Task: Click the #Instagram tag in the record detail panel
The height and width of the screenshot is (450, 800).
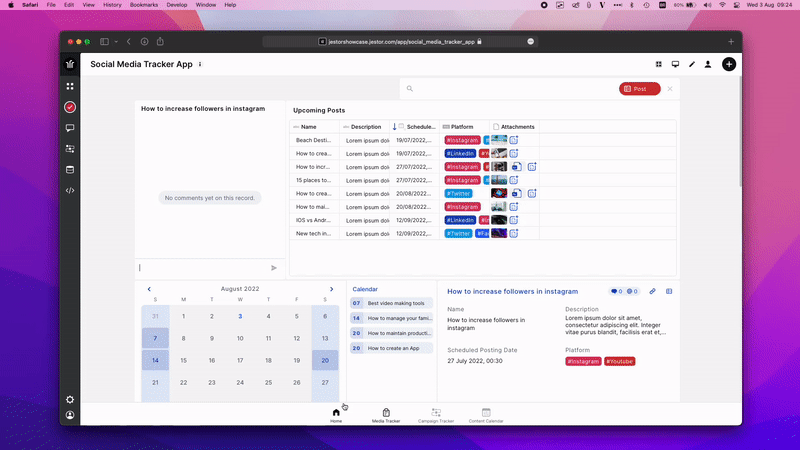Action: click(583, 361)
